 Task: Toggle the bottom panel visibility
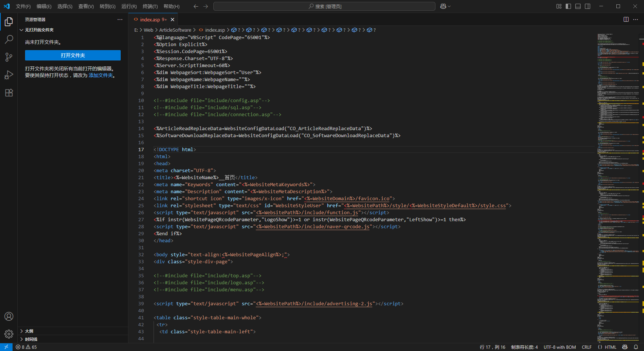[578, 6]
